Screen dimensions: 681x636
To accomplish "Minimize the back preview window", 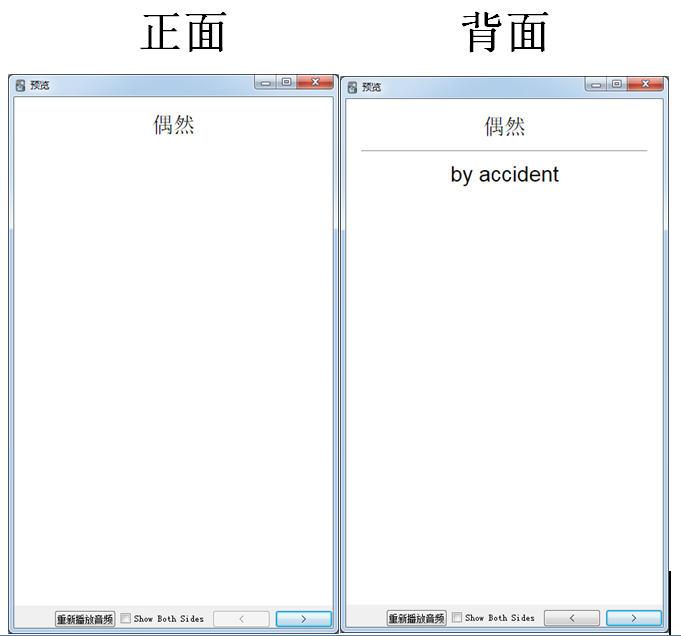I will pos(596,84).
